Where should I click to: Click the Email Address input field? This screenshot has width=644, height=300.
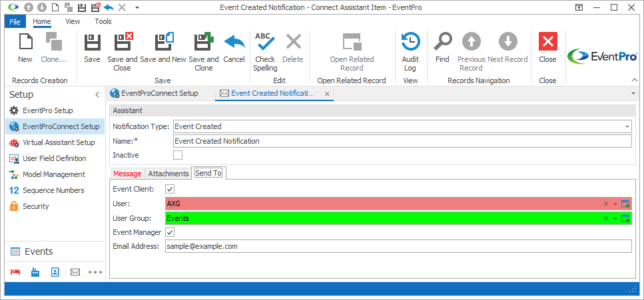398,246
